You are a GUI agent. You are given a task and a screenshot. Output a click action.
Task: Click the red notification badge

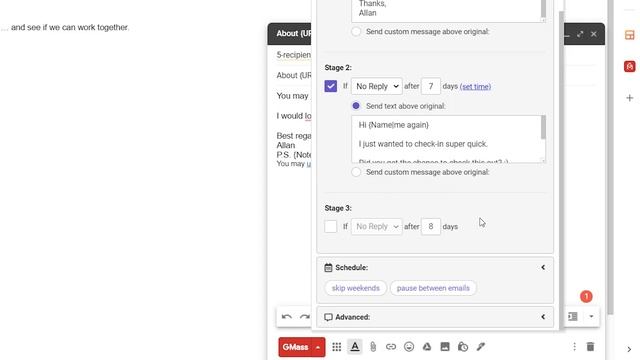586,296
